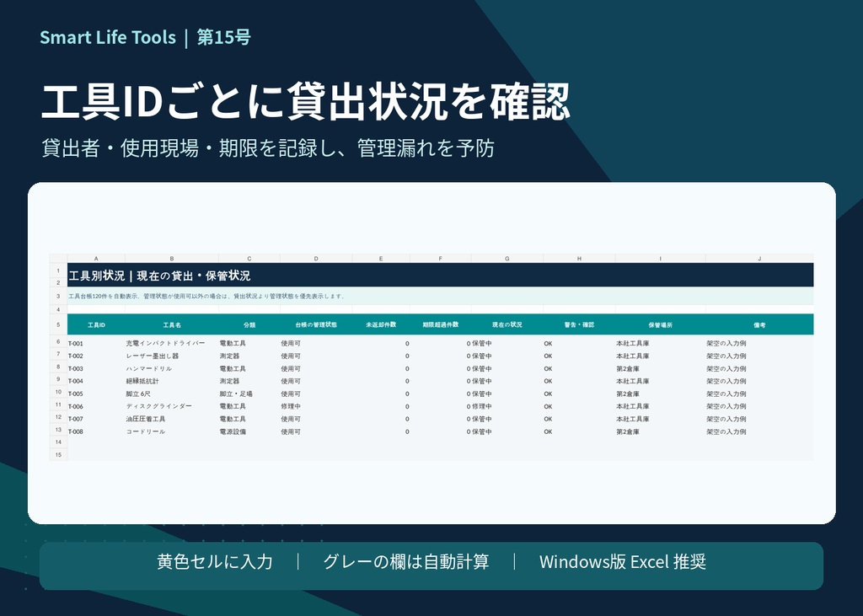The width and height of the screenshot is (863, 616).
Task: Select row 10 header number
Action: click(x=58, y=393)
